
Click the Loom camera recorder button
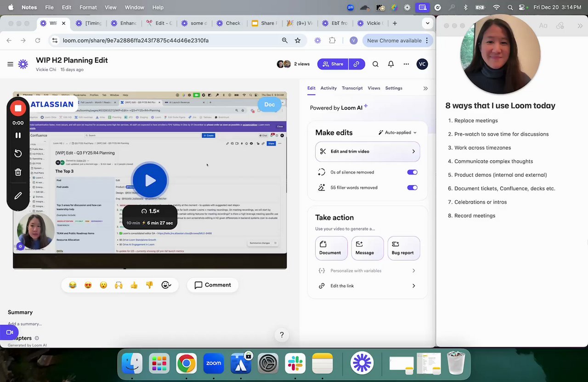pyautogui.click(x=9, y=332)
